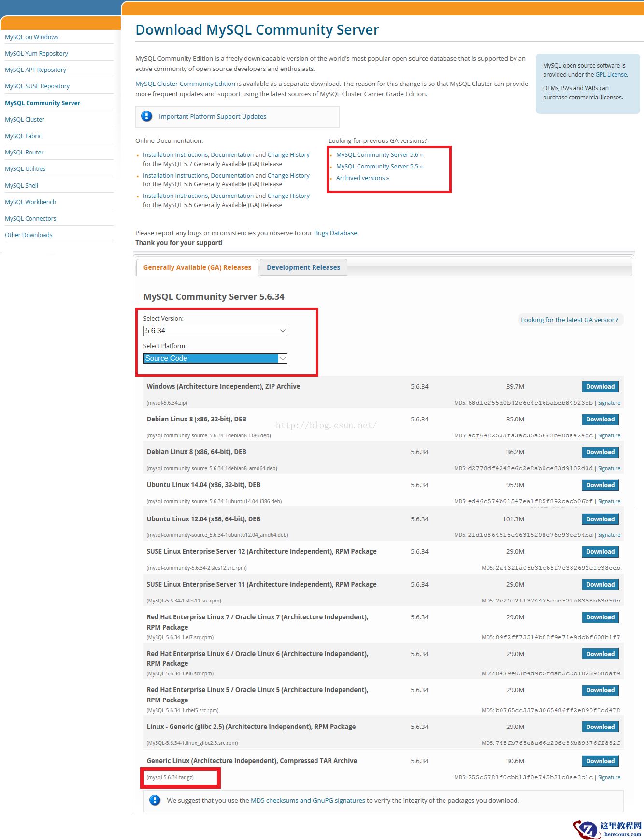Download Ubuntu Linux 12.04 64-bit DEB
The image size is (644, 840).
600,519
